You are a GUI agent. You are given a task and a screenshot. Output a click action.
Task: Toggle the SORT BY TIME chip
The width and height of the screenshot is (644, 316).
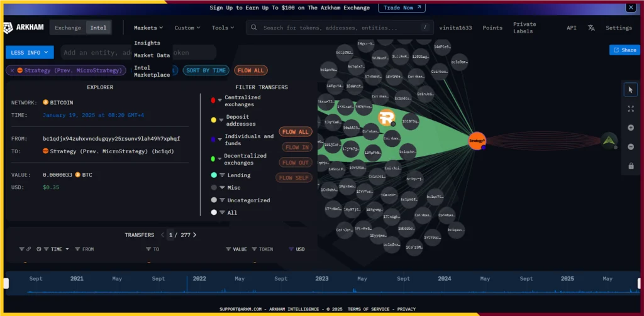[206, 70]
